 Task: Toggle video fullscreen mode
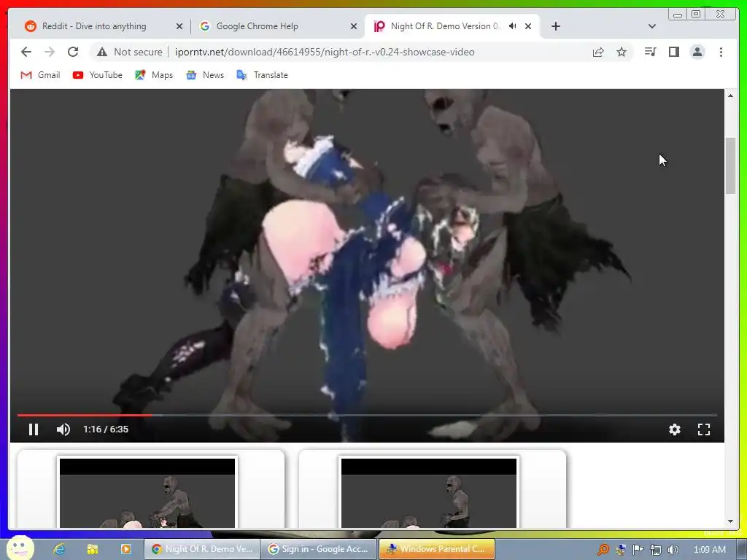(x=704, y=429)
